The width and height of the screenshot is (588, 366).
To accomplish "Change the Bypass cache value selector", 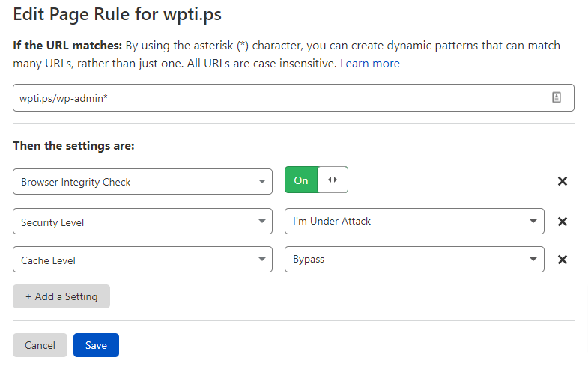I will pos(414,259).
